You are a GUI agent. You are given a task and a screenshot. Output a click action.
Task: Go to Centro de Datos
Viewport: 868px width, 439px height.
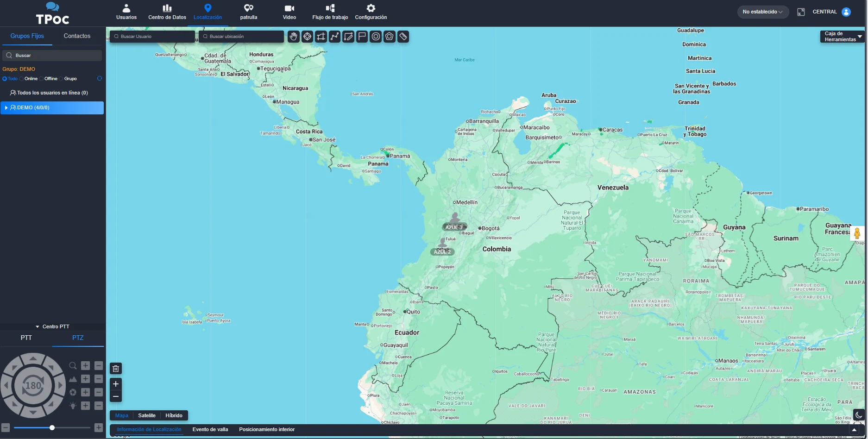[167, 12]
